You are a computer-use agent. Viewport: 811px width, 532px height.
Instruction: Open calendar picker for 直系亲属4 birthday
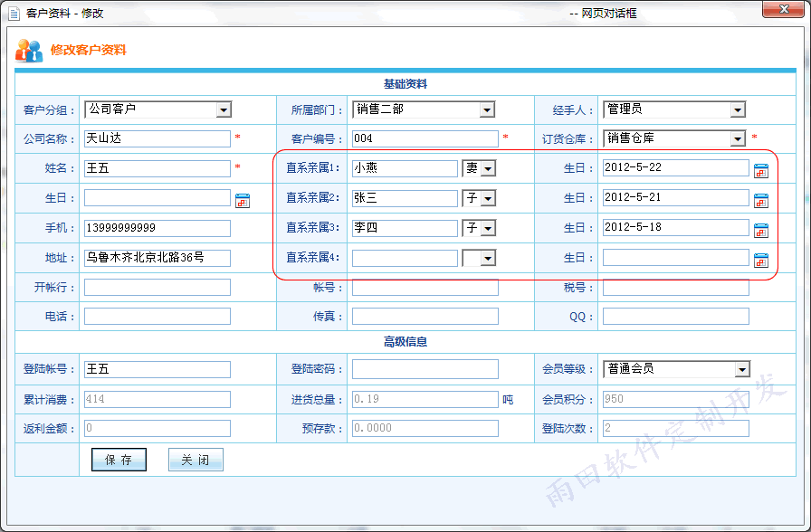760,260
